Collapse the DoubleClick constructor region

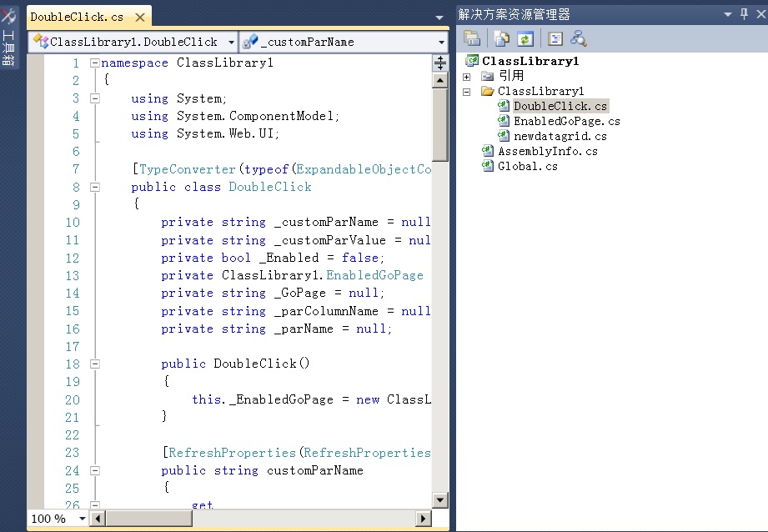[94, 364]
